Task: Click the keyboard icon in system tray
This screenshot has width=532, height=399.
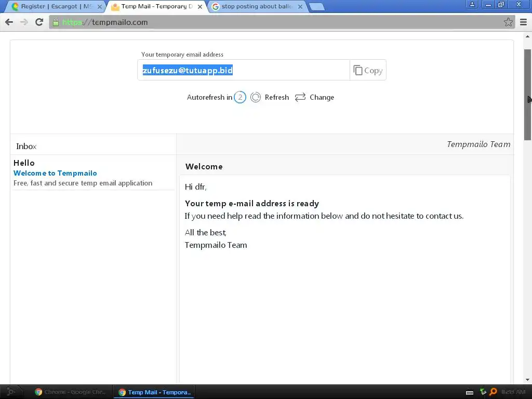Action: [470, 392]
